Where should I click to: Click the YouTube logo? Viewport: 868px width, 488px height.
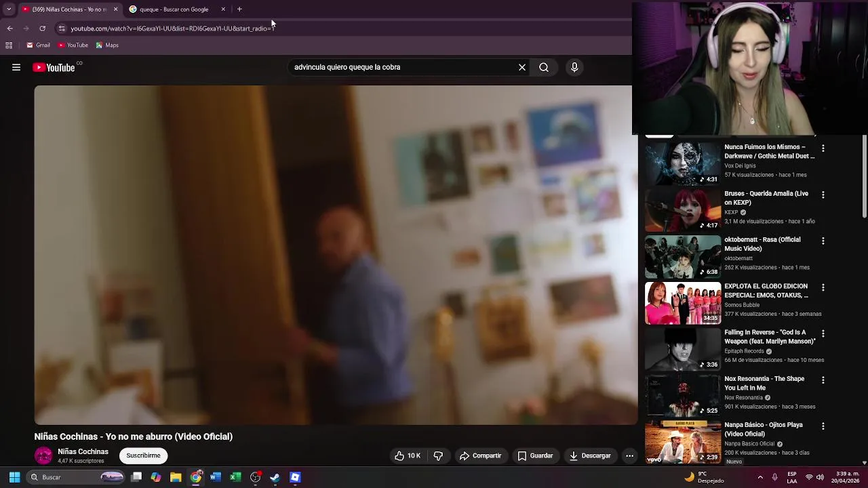pos(54,67)
